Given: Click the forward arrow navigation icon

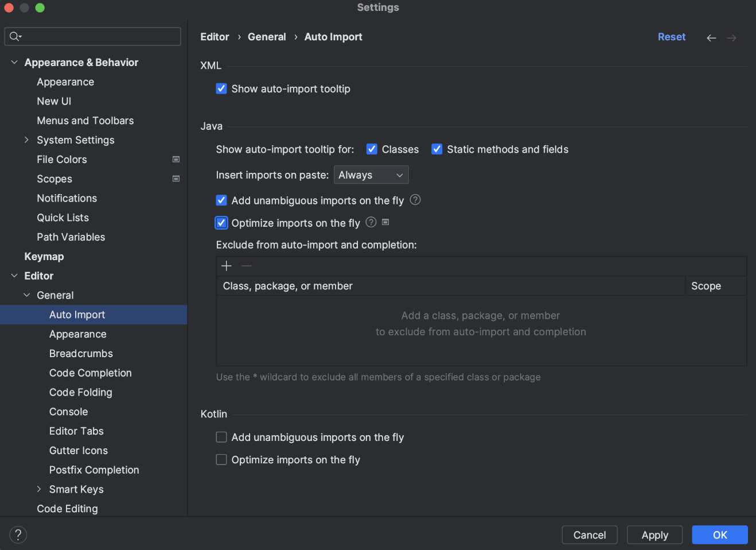Looking at the screenshot, I should (x=731, y=38).
